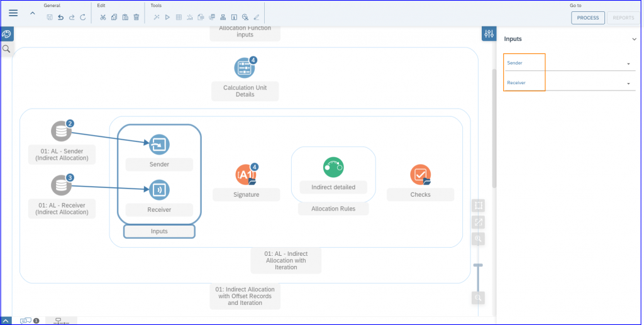This screenshot has width=644, height=325.
Task: Open the table grid tool
Action: click(x=179, y=17)
